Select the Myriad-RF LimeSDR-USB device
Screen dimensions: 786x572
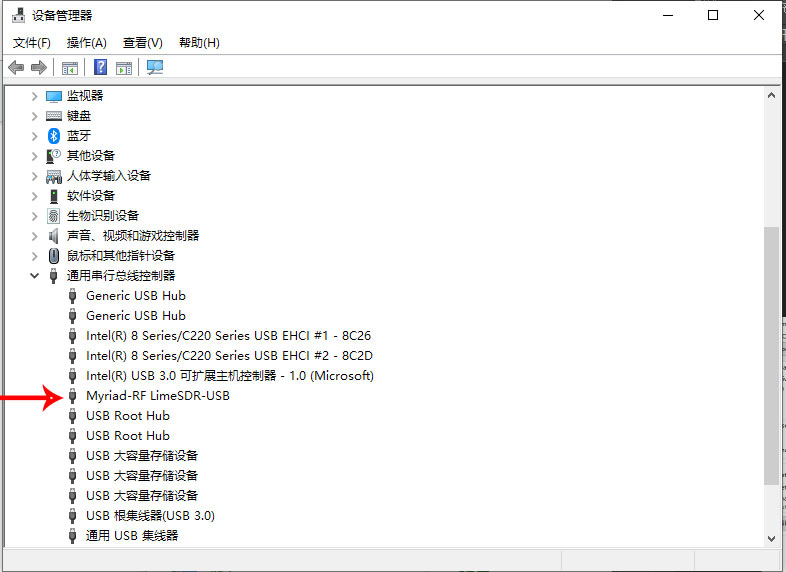point(158,396)
